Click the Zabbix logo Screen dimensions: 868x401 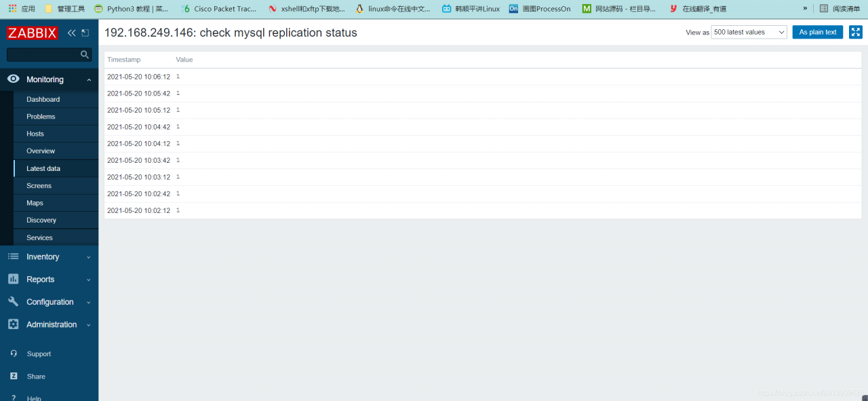click(x=33, y=33)
